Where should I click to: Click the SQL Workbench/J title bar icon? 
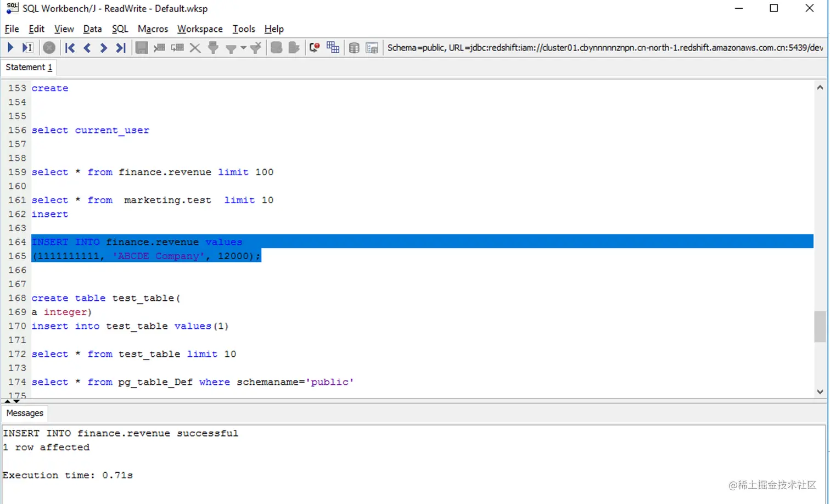tap(12, 8)
